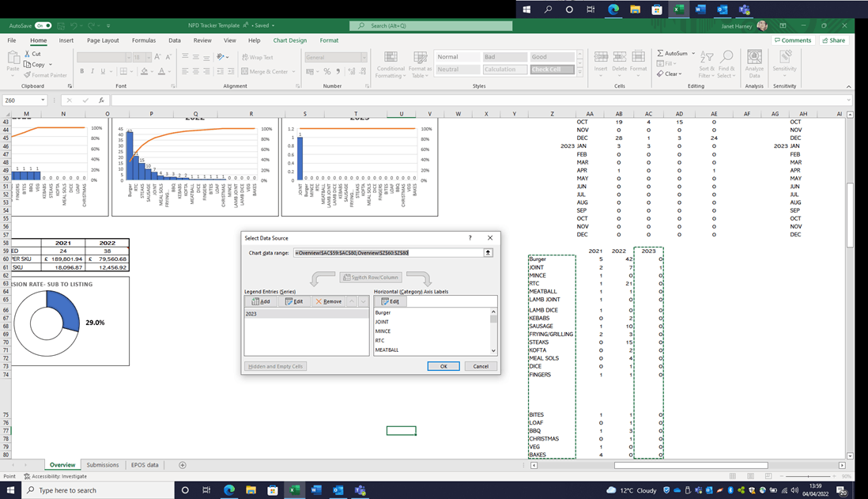The width and height of the screenshot is (868, 499).
Task: Click the Percent Style icon
Action: click(327, 71)
